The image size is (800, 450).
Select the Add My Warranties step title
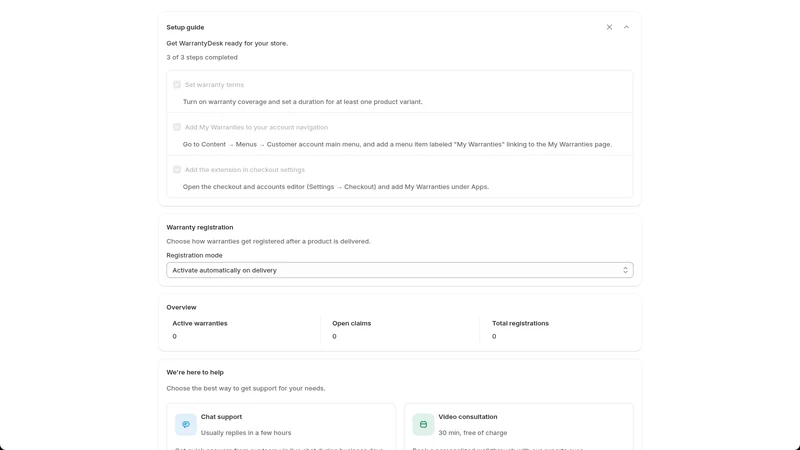(256, 127)
